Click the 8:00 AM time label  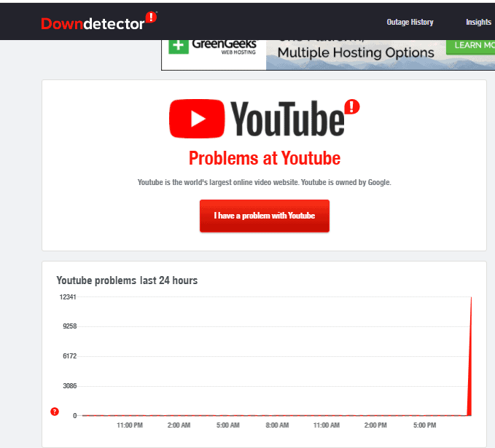coord(277,425)
